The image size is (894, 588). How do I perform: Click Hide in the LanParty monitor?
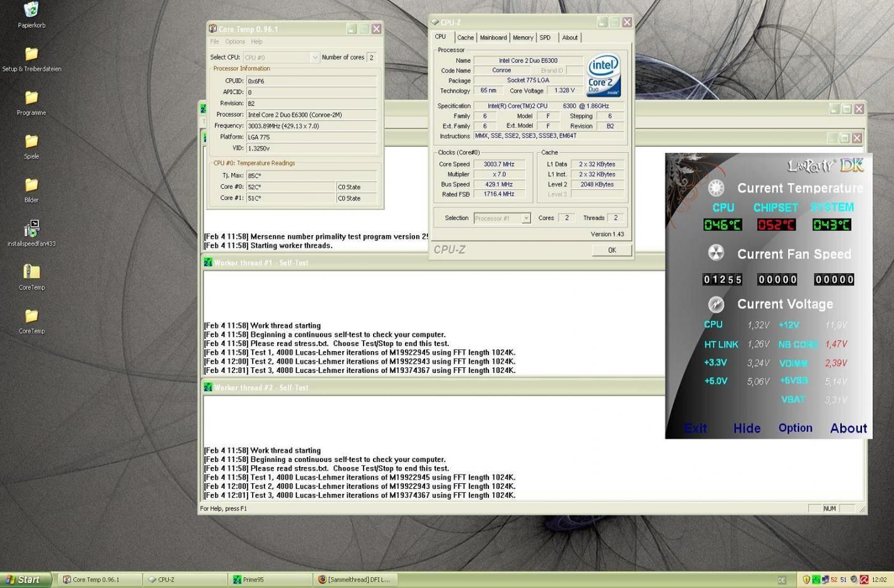(747, 428)
